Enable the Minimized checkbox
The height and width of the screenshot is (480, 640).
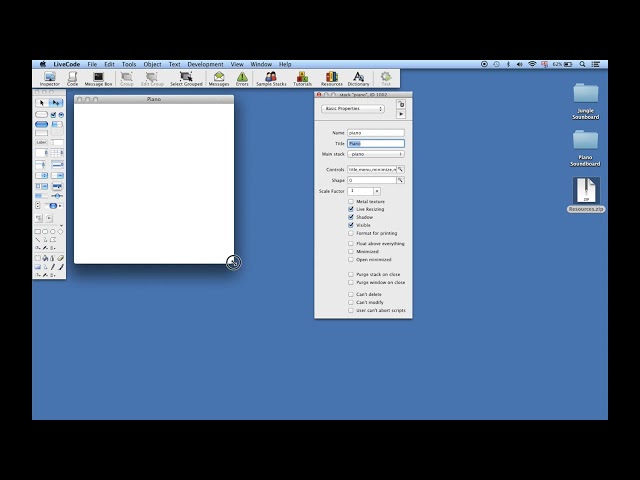351,251
